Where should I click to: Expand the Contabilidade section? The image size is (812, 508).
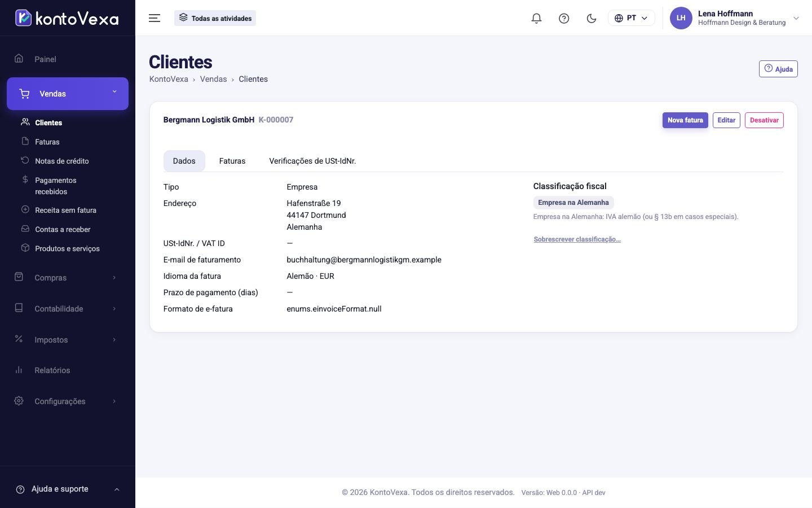click(68, 309)
